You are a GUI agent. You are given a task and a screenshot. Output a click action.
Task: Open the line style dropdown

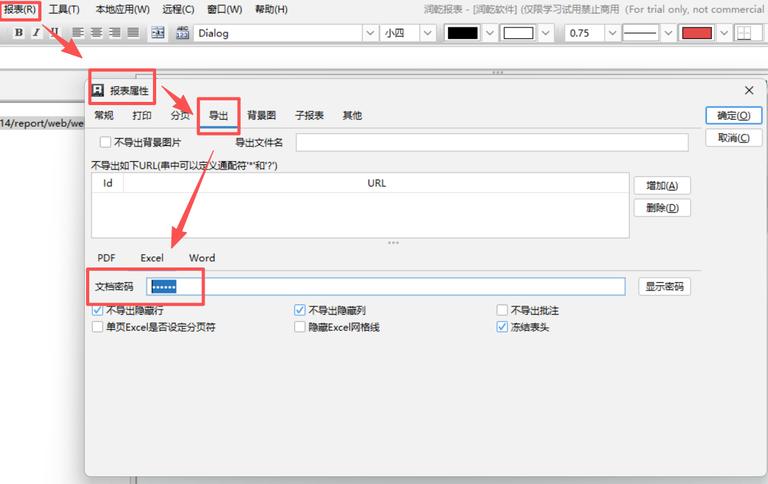coord(668,33)
